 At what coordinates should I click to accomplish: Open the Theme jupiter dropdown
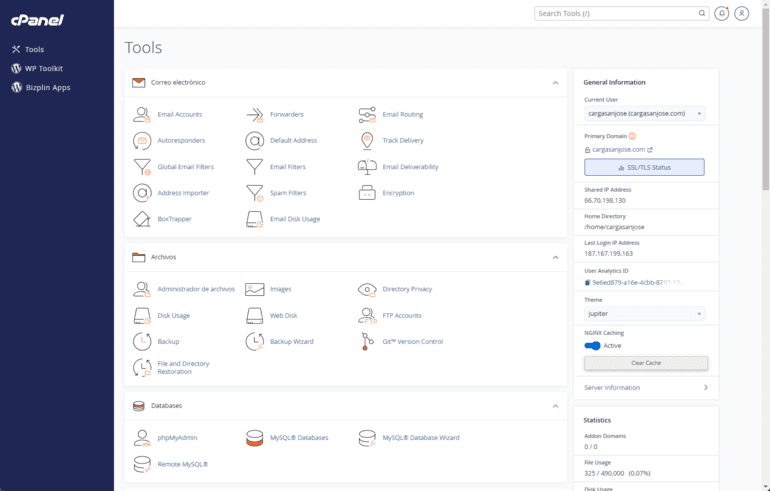[x=644, y=314]
